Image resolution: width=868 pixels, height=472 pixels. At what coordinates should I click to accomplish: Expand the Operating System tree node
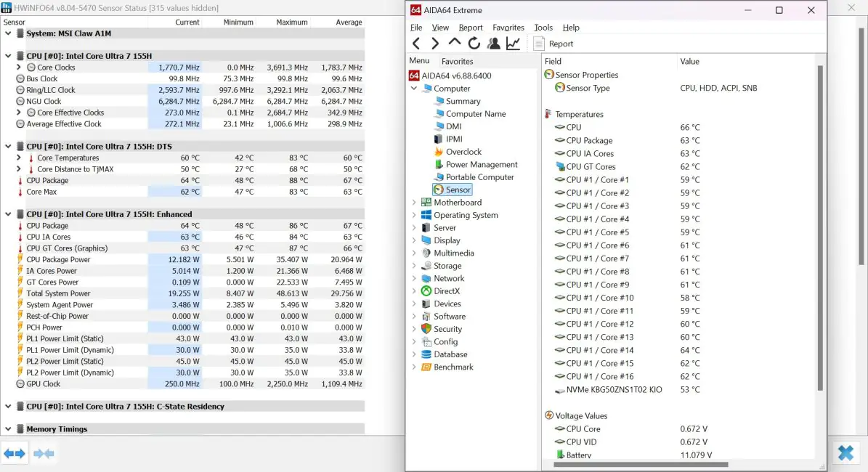[414, 215]
